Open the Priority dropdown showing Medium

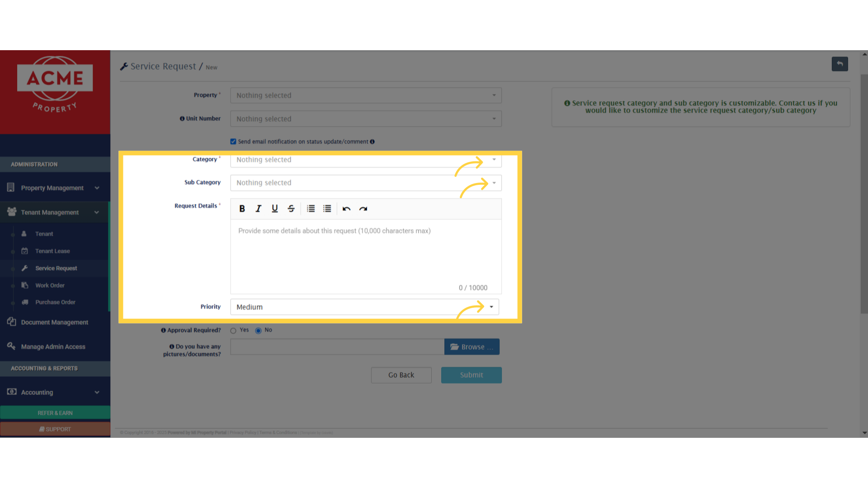click(364, 307)
